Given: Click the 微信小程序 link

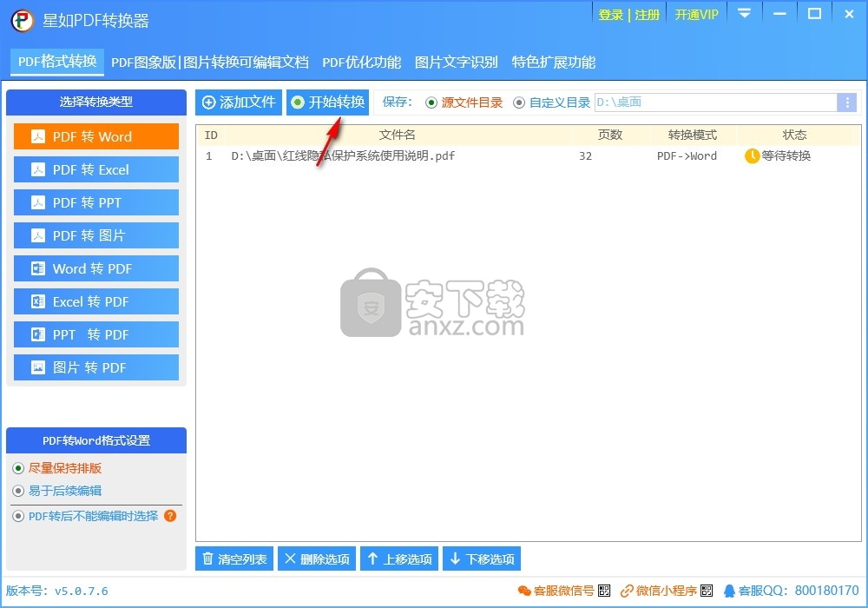Looking at the screenshot, I should click(659, 591).
